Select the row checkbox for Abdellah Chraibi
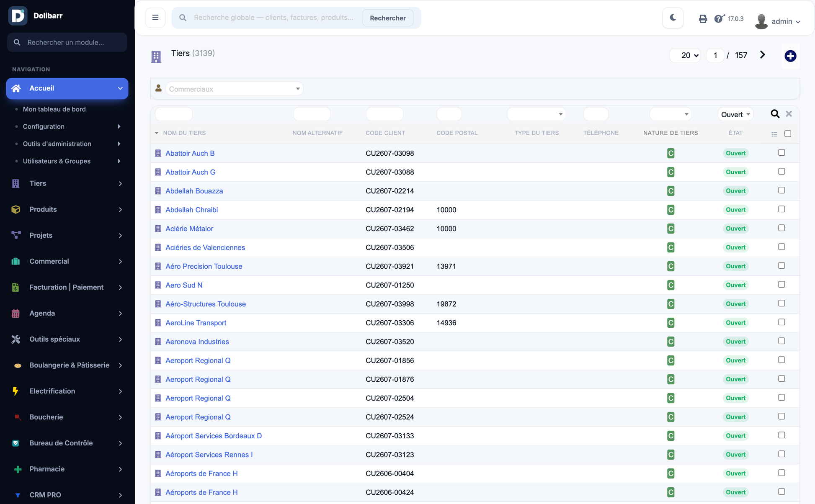Image resolution: width=815 pixels, height=504 pixels. coord(781,209)
